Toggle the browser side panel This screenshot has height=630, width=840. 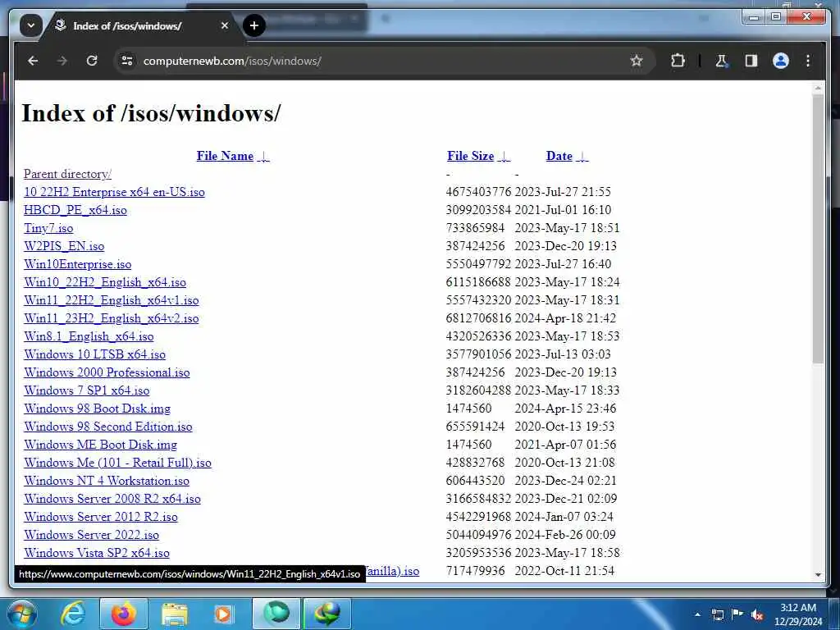(751, 61)
